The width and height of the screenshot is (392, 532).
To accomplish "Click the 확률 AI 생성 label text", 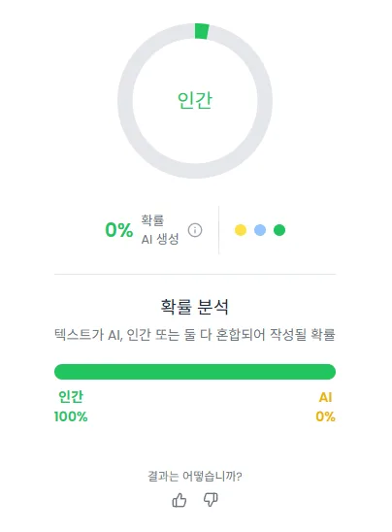I will [x=160, y=230].
